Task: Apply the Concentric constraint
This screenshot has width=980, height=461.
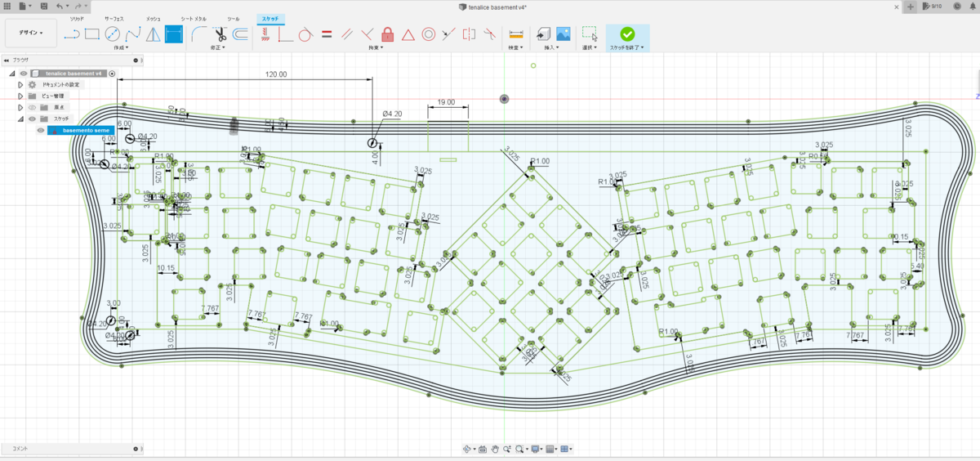Action: click(x=428, y=34)
